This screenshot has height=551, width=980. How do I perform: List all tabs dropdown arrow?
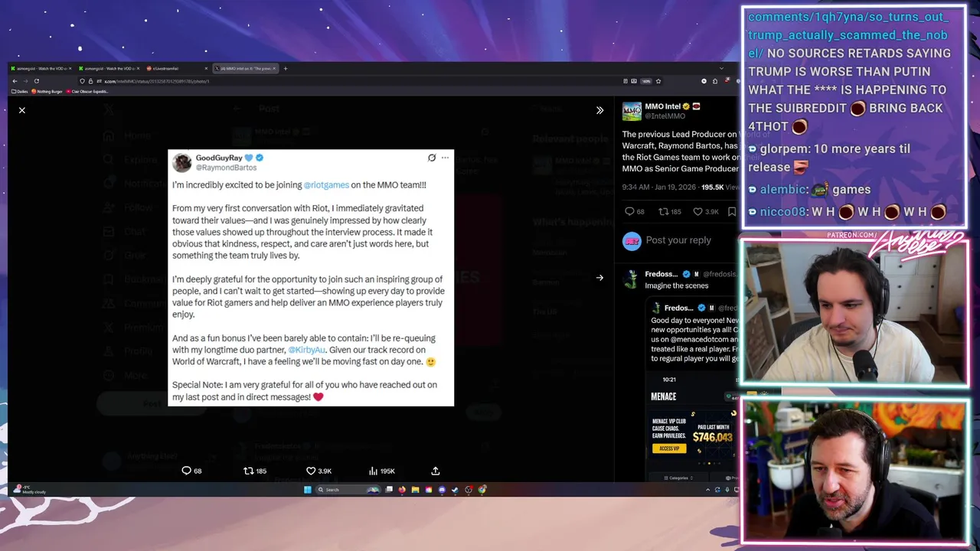coord(721,68)
